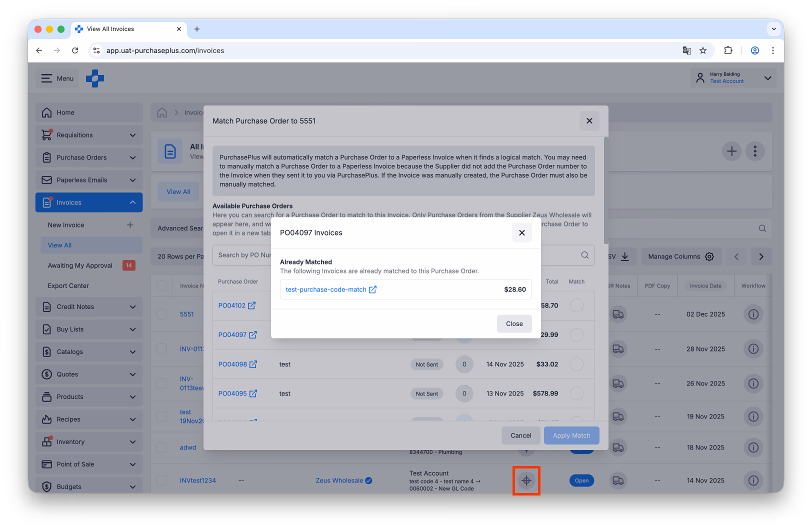Viewport: 812px width, 530px height.
Task: Click the View All tab above the table
Action: click(178, 192)
